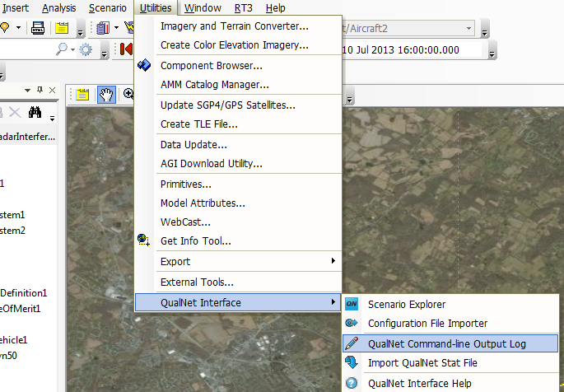Expand the Export submenu

[333, 261]
